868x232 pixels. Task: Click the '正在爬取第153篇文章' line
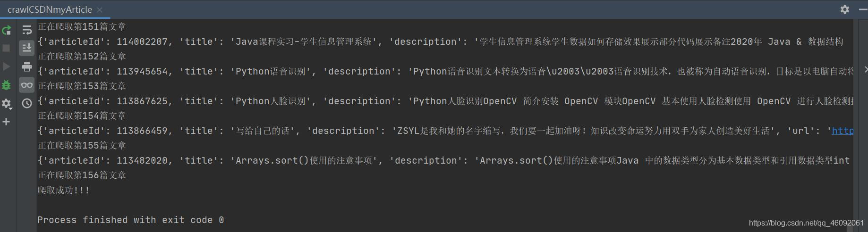82,86
